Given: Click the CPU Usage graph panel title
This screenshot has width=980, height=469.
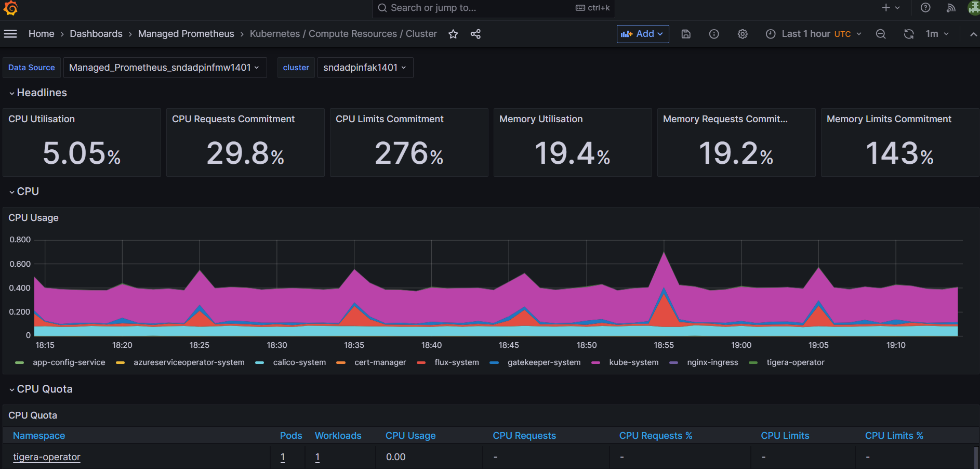Looking at the screenshot, I should click(x=33, y=218).
